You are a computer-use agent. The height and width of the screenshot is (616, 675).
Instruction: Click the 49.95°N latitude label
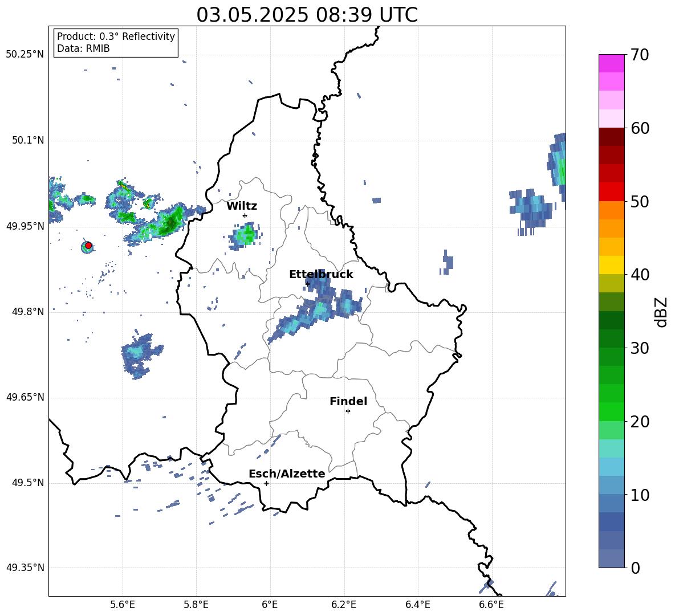coord(25,226)
